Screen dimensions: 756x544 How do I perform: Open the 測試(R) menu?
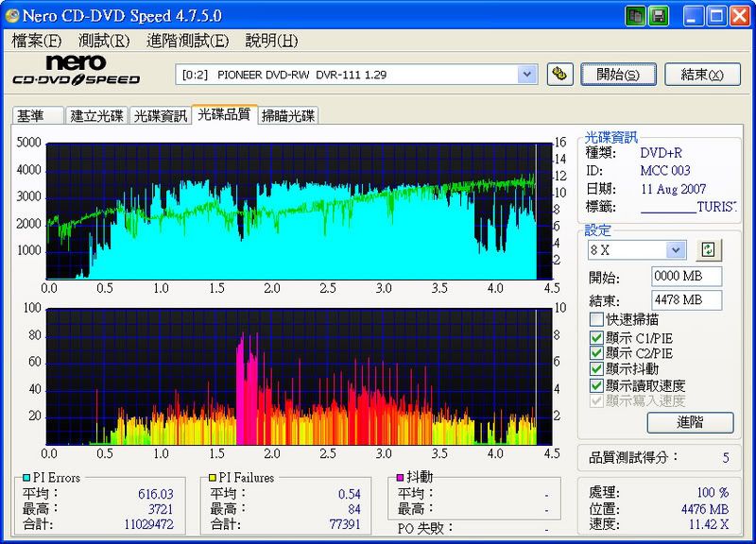(x=104, y=41)
